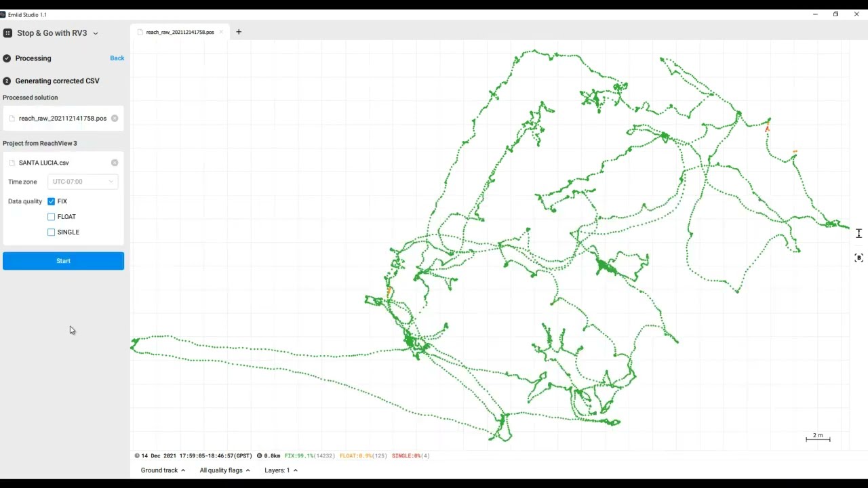
Task: Click the Time zone label
Action: click(x=22, y=182)
